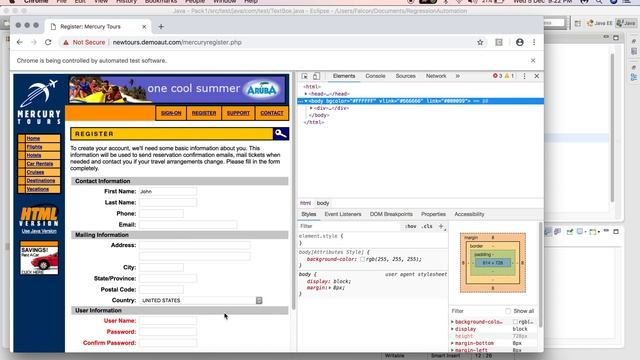Click the background-color white swatch in Styles

click(x=362, y=259)
